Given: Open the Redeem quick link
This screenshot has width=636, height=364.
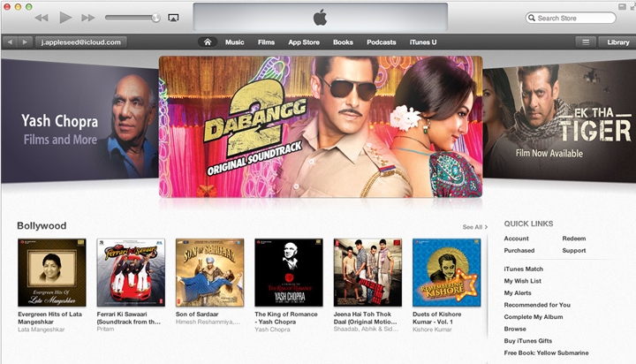Looking at the screenshot, I should click(573, 239).
